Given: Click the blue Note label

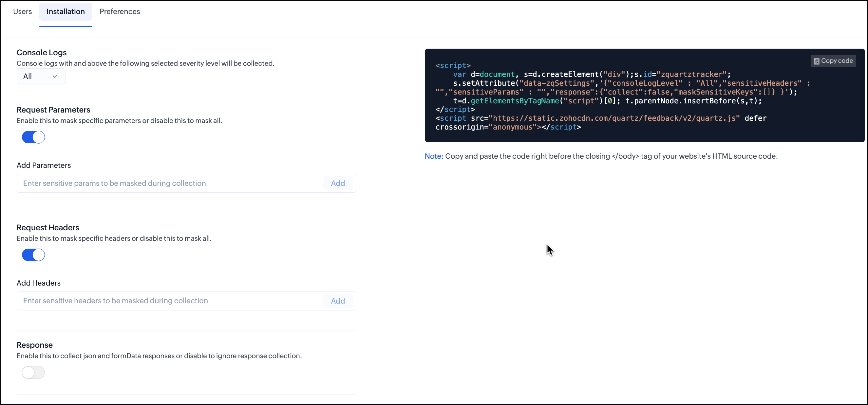Looking at the screenshot, I should tap(434, 156).
